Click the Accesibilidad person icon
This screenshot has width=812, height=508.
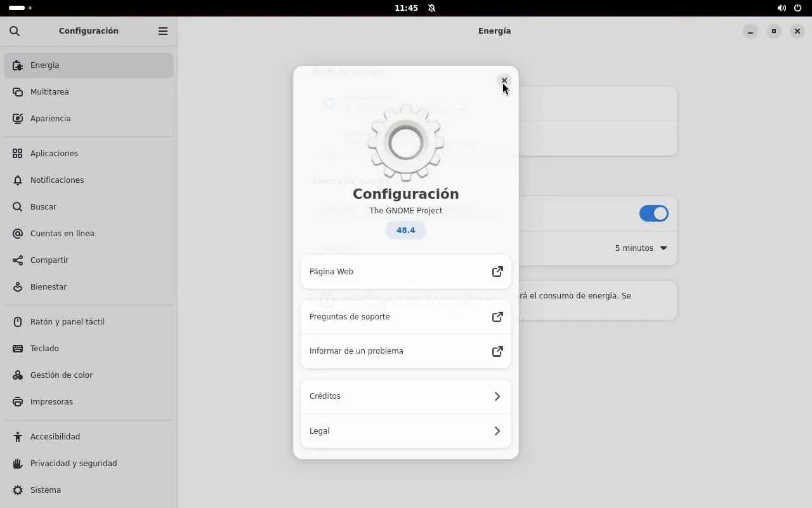pyautogui.click(x=18, y=437)
